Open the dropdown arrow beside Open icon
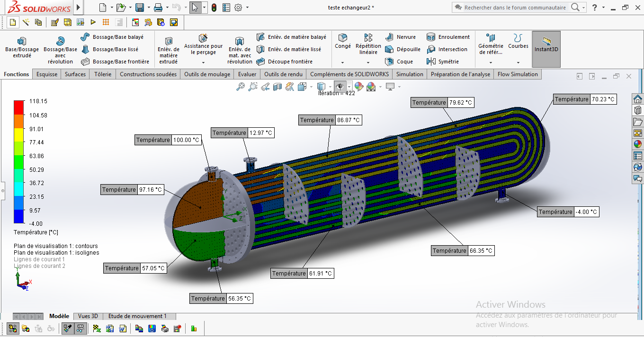 coord(130,8)
